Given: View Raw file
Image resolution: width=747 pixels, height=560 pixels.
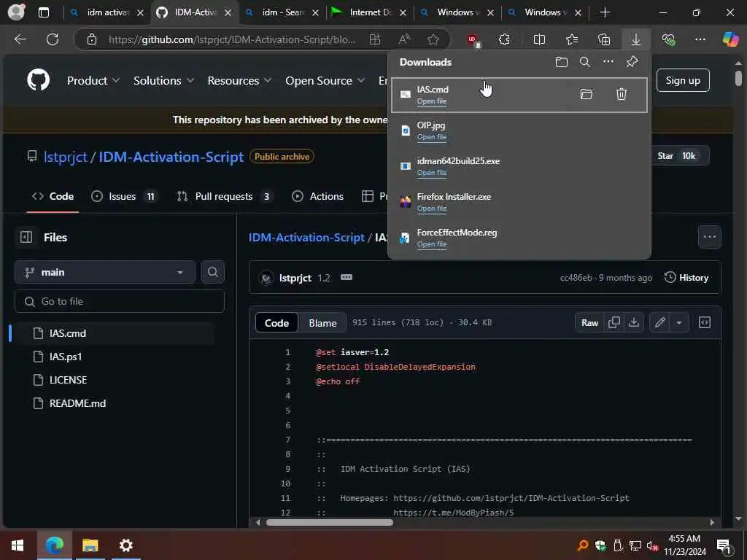Looking at the screenshot, I should tap(589, 322).
